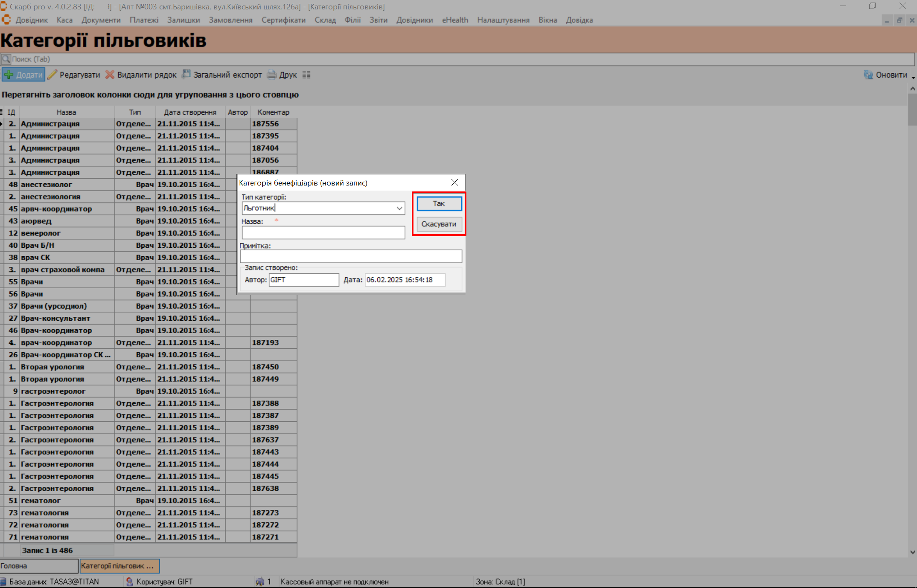Click the search magnifier icon
The image size is (917, 588).
coord(6,59)
